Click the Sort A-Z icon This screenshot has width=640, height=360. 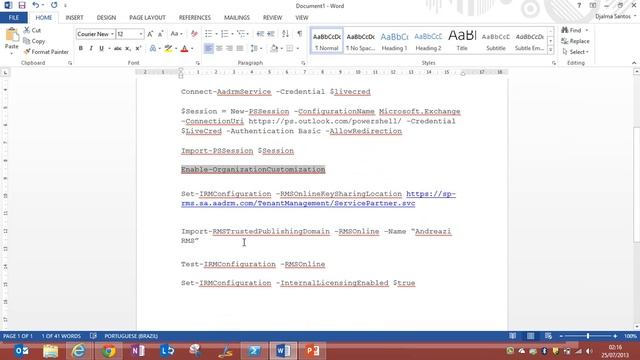(285, 34)
